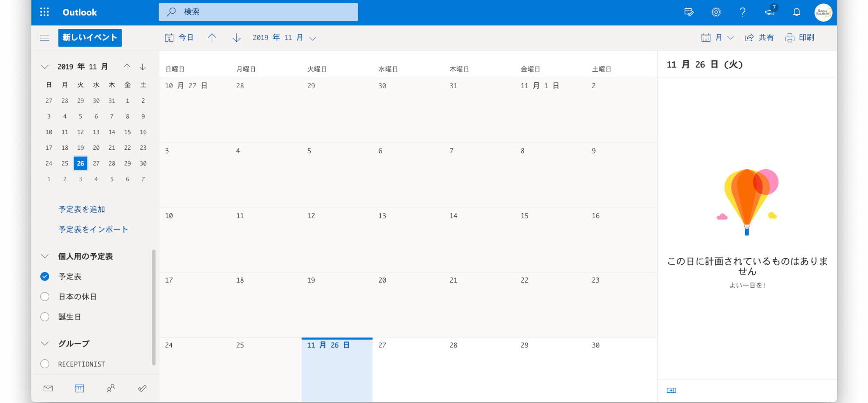Open People contacts icon in bottom bar
This screenshot has height=403, width=868.
point(111,388)
